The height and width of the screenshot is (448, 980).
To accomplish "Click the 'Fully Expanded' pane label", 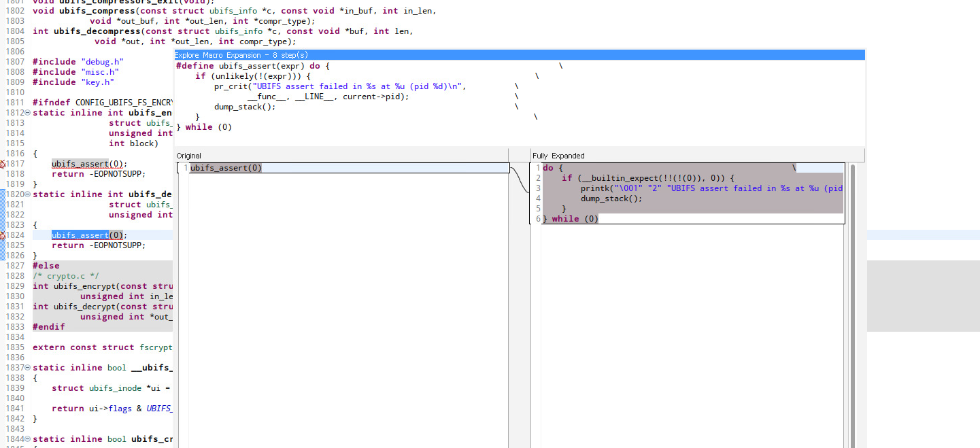I will click(558, 156).
